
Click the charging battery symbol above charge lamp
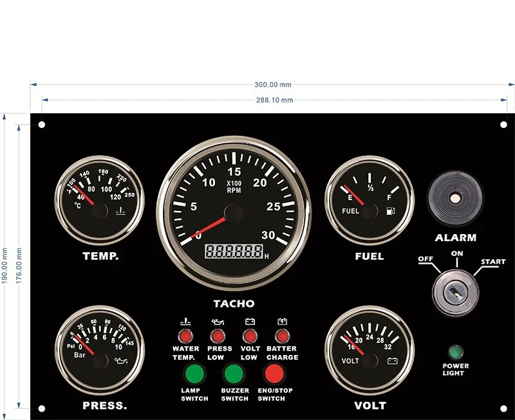pos(282,321)
